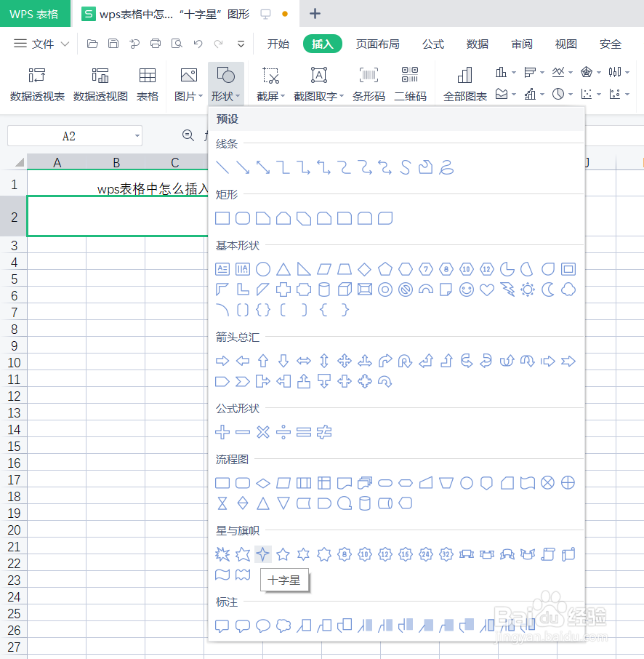Open a new document tab with plus
Screen dimensions: 644x659
(x=315, y=14)
